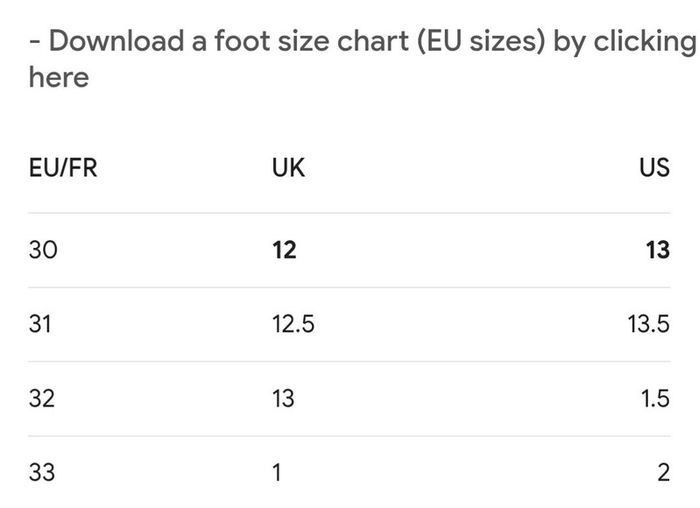700x508 pixels.
Task: Click '(EU sizes)' text in the download line
Action: coord(481,42)
